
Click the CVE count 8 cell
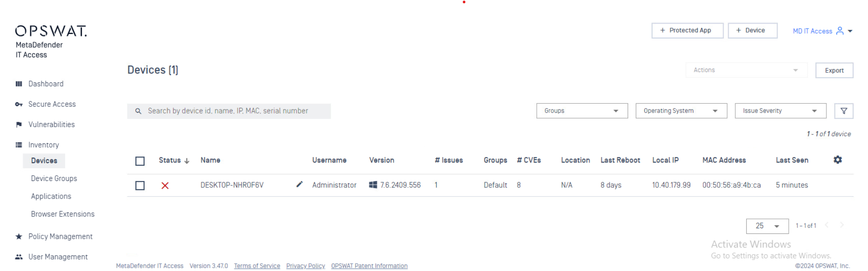[519, 185]
